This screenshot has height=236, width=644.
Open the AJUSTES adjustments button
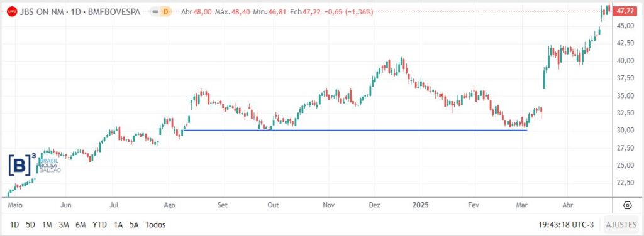click(621, 225)
